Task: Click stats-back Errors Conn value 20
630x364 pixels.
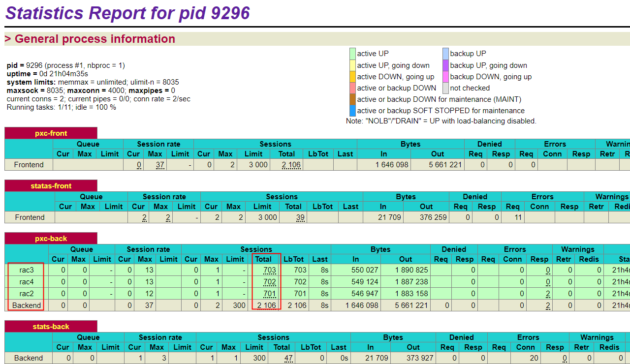Action: click(x=534, y=358)
